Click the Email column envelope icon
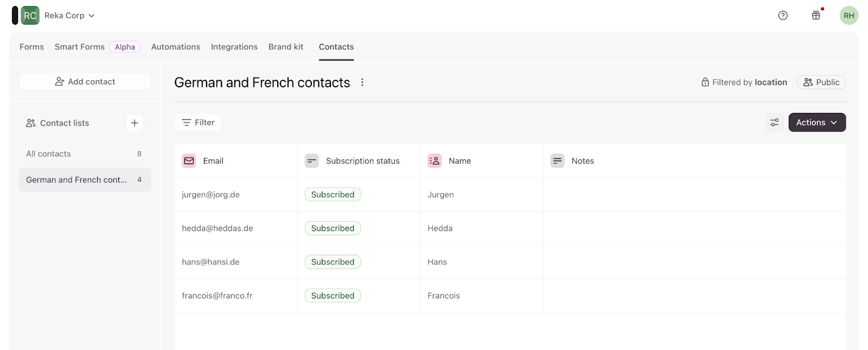The height and width of the screenshot is (350, 868). coord(189,161)
